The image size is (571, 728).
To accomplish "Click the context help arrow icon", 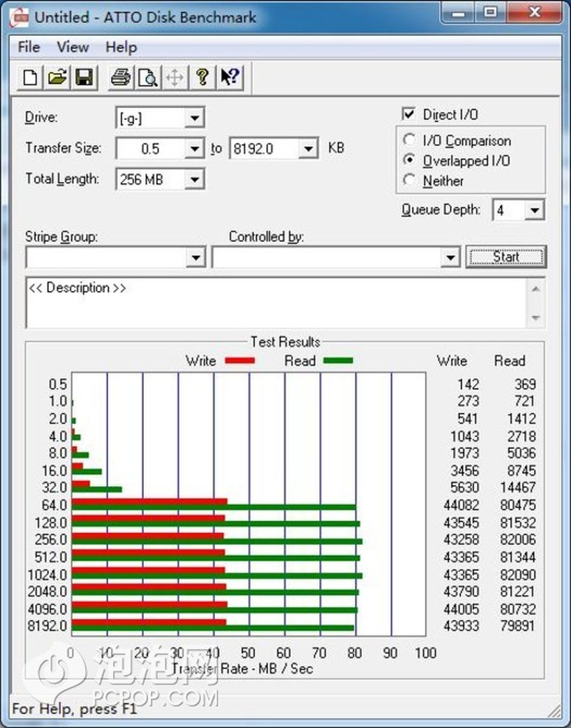I will pos(230,77).
